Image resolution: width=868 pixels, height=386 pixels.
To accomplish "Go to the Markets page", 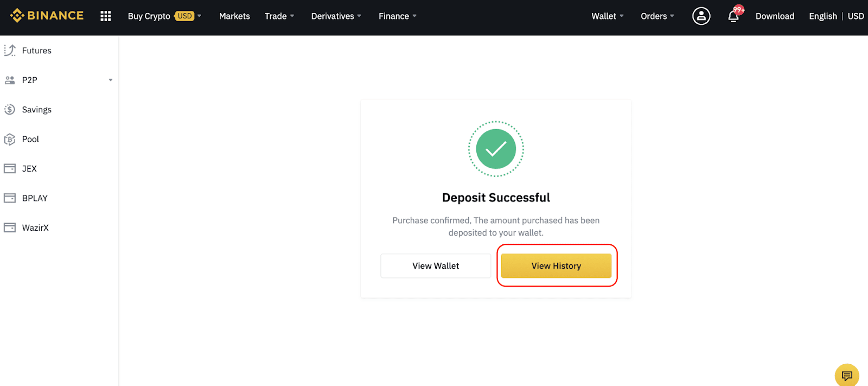I will pyautogui.click(x=234, y=16).
